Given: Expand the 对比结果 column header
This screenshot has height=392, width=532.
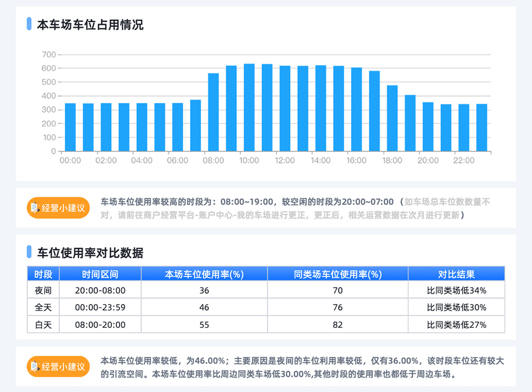Looking at the screenshot, I should (456, 274).
